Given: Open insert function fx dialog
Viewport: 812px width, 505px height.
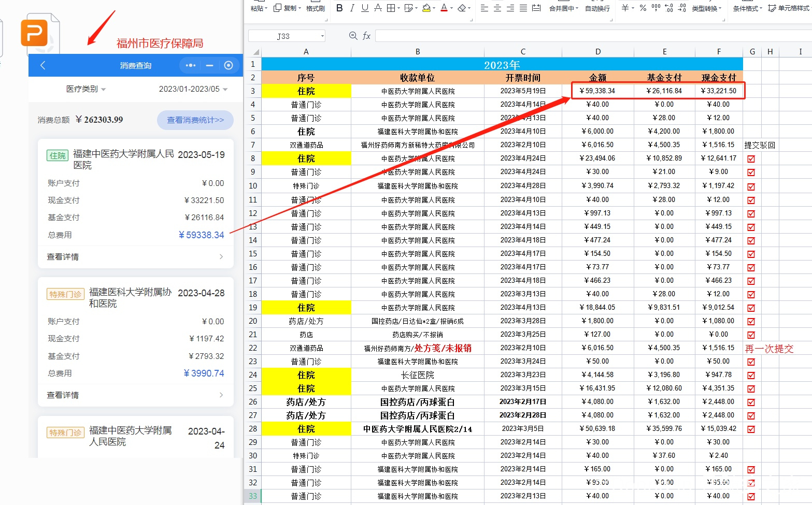Looking at the screenshot, I should 366,36.
